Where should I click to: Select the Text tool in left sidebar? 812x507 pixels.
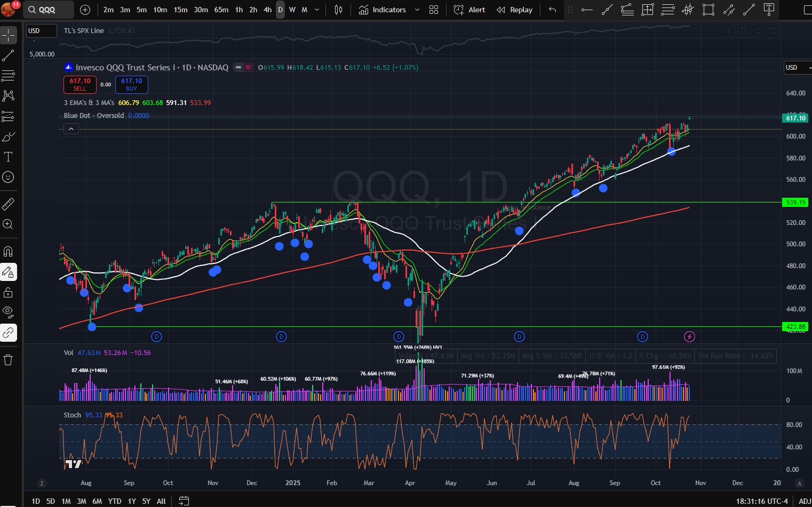click(9, 157)
